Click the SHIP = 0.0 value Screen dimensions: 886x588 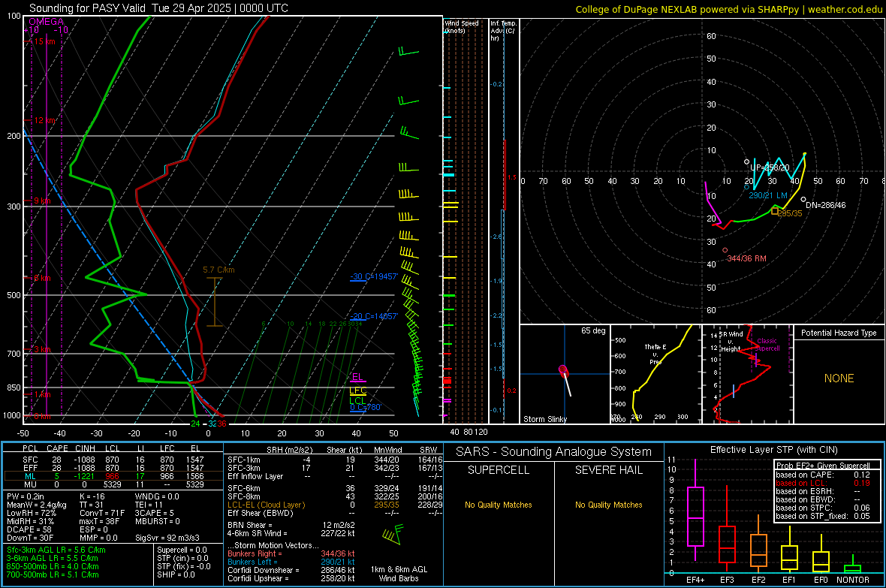tap(176, 574)
